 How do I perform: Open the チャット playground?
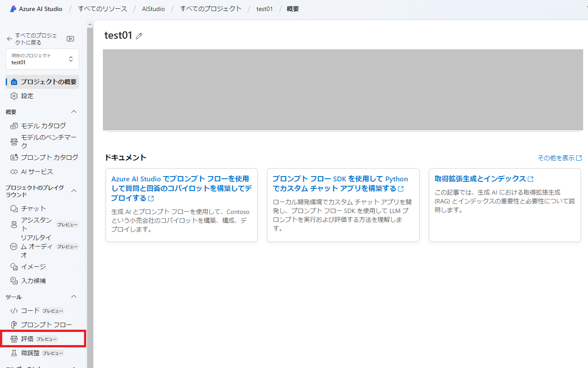point(42,209)
